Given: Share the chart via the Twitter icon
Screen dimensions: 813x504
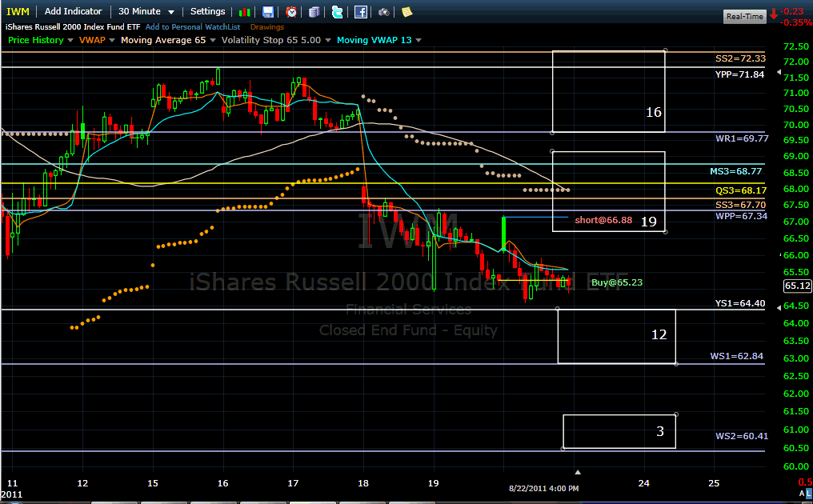Looking at the screenshot, I should [337, 12].
